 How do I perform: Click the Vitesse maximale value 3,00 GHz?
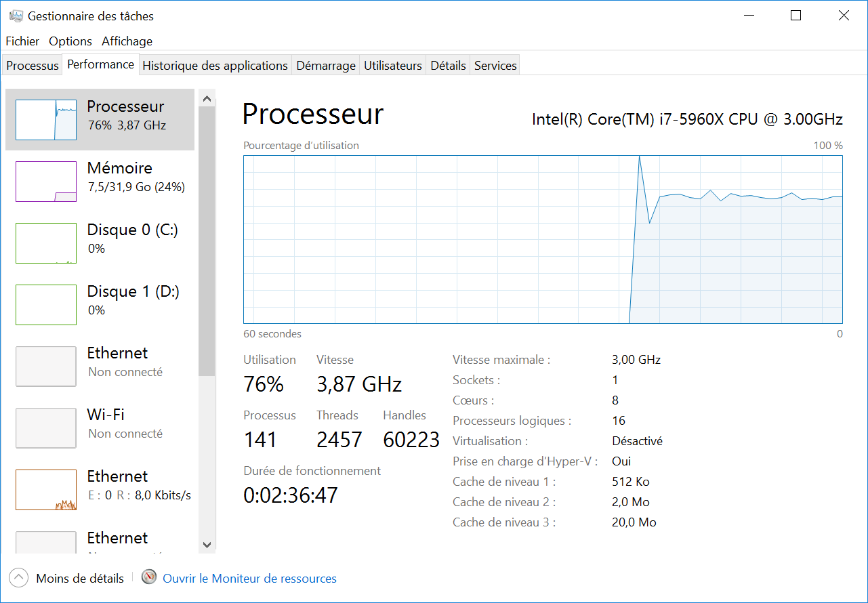click(x=636, y=360)
